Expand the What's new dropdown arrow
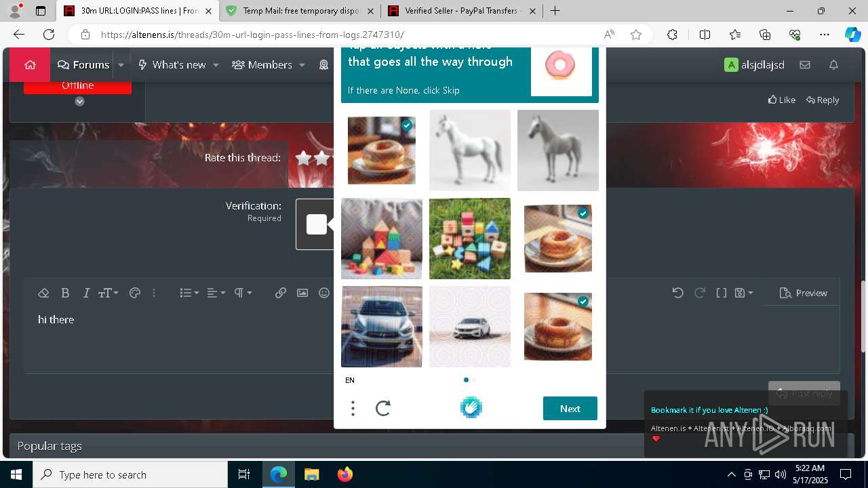The height and width of the screenshot is (488, 868). [x=216, y=65]
